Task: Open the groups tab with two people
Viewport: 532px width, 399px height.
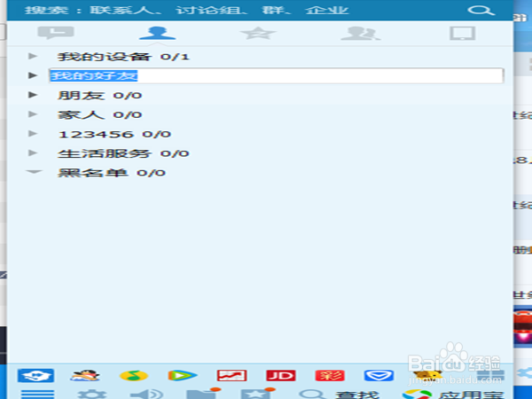Action: coord(360,33)
